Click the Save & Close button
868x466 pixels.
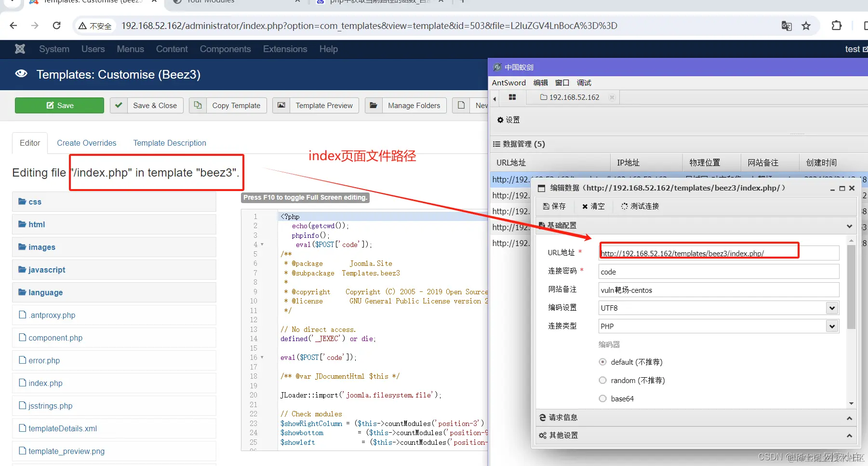tap(147, 105)
